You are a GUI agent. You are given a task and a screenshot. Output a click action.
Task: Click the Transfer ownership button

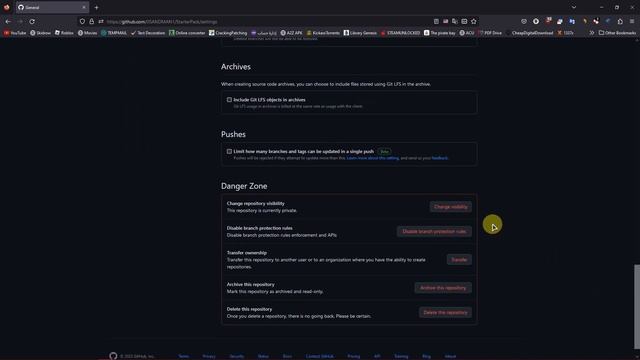[x=459, y=260]
